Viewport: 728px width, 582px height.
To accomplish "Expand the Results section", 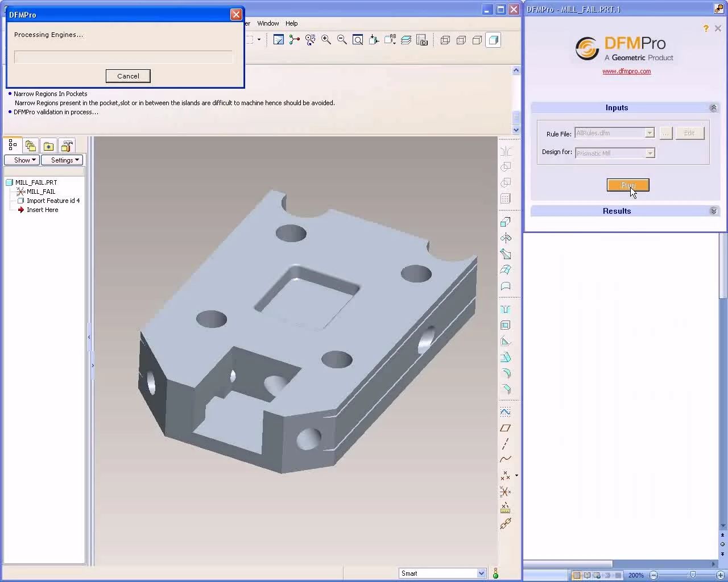I will pos(713,211).
